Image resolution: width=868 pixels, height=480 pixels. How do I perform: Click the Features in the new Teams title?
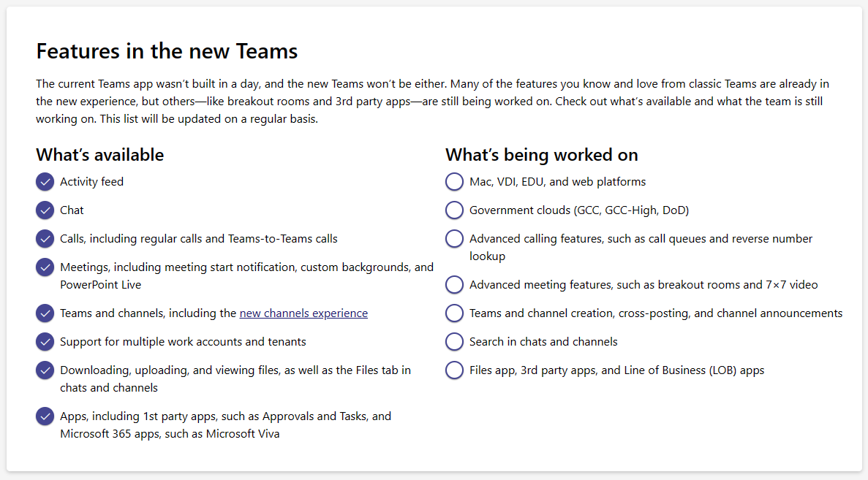pos(167,51)
